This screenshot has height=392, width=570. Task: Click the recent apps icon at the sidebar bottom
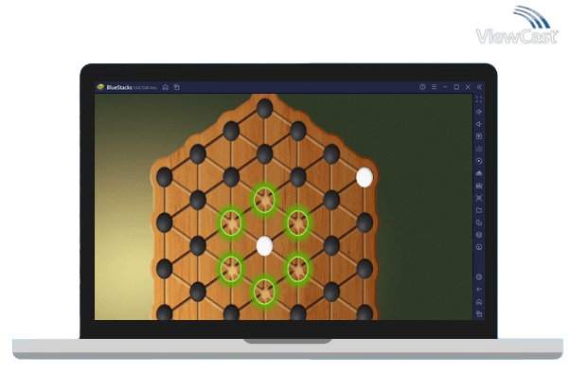(479, 313)
